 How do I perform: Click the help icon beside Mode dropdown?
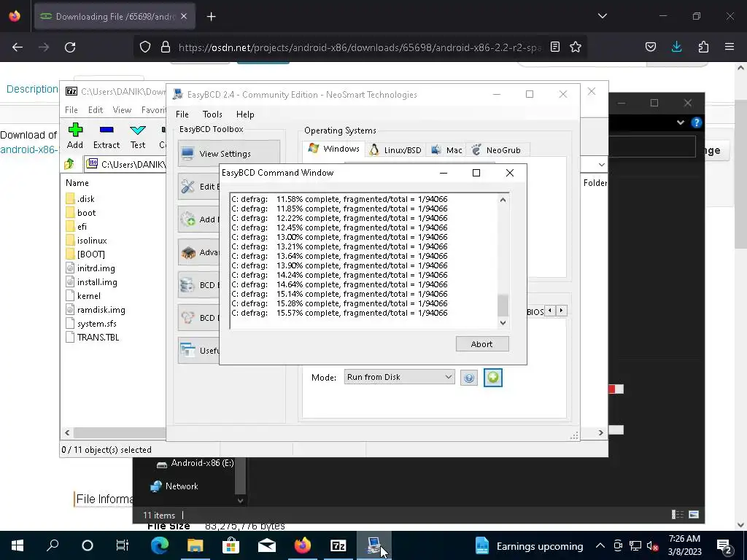[469, 378]
